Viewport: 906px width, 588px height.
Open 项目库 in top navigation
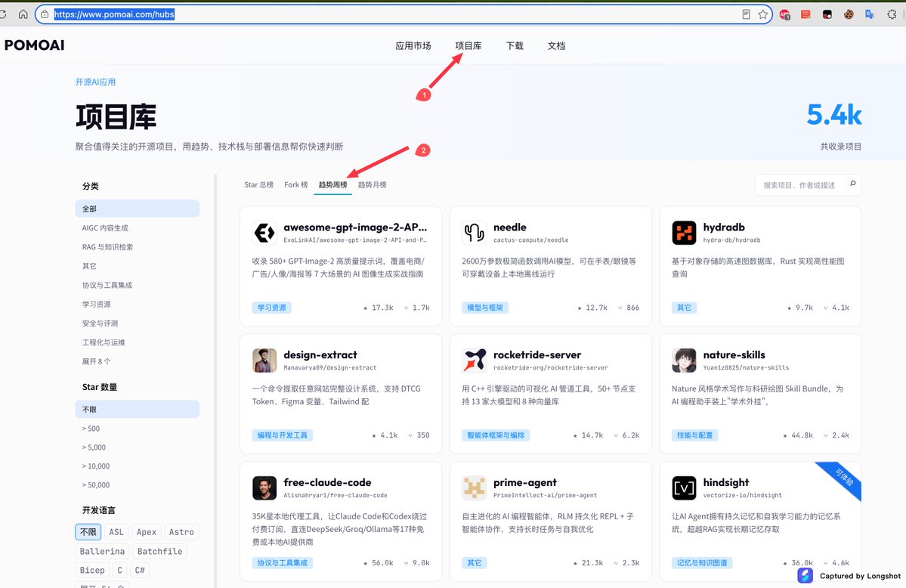(468, 45)
